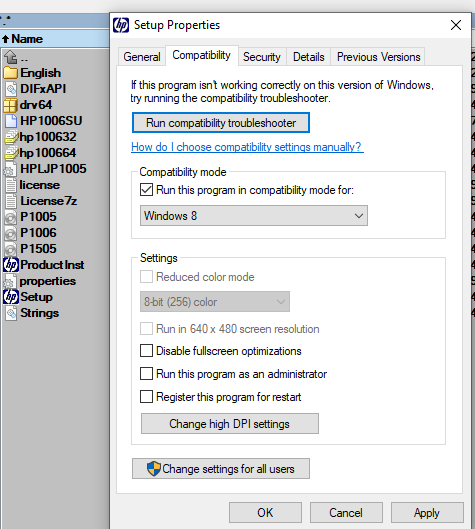The width and height of the screenshot is (475, 529).
Task: Click the License7z text file icon
Action: coord(11,201)
